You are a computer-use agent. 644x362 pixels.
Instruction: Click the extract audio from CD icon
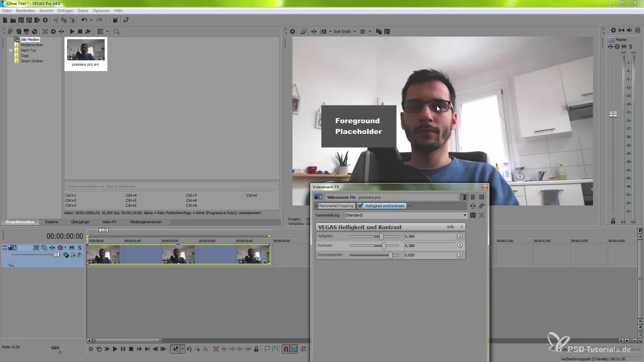tap(35, 32)
